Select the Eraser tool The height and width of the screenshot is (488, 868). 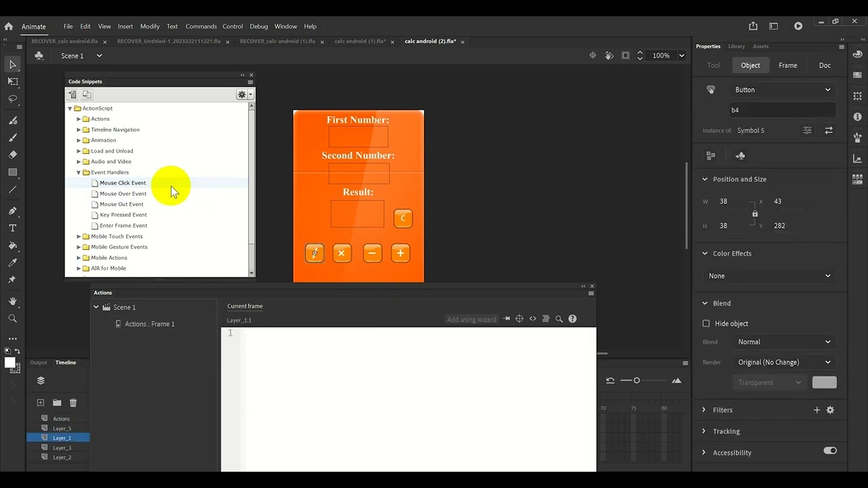click(12, 155)
